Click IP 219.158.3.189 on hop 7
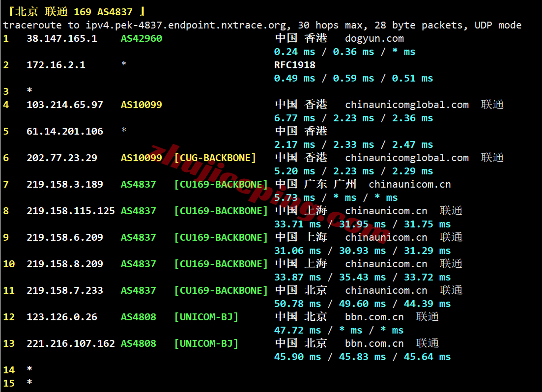 coord(65,184)
